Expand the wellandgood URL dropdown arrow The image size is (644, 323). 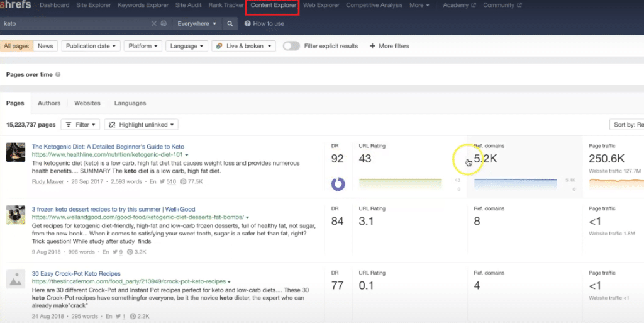click(248, 217)
